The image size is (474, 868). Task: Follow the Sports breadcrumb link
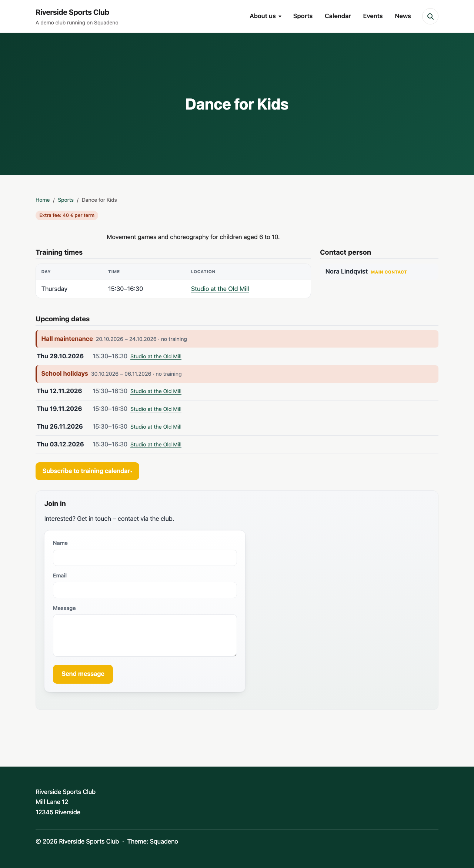coord(66,200)
